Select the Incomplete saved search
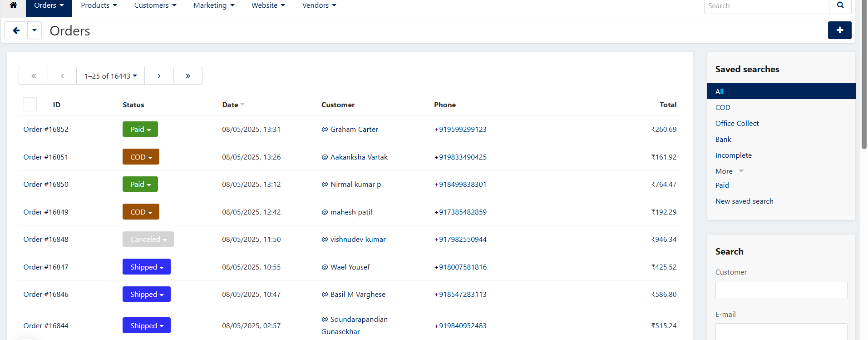This screenshot has height=340, width=868. [734, 155]
